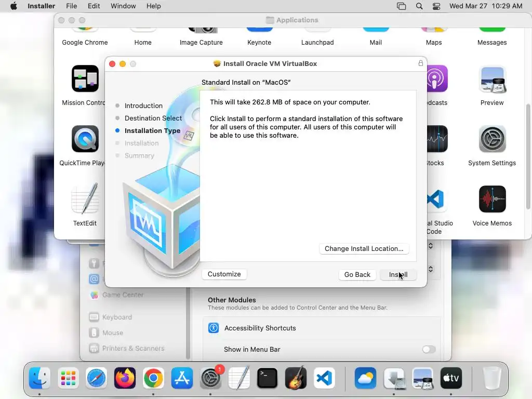Click the lock icon in installer title bar
The width and height of the screenshot is (532, 399).
point(420,63)
